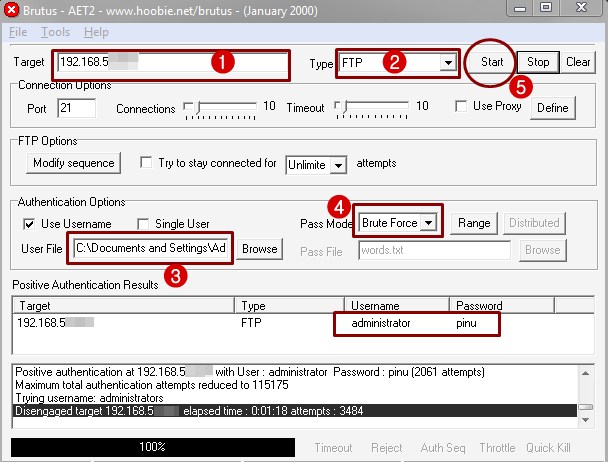Click scrollbar up arrow in log panel
This screenshot has width=608, height=462.
pyautogui.click(x=586, y=373)
